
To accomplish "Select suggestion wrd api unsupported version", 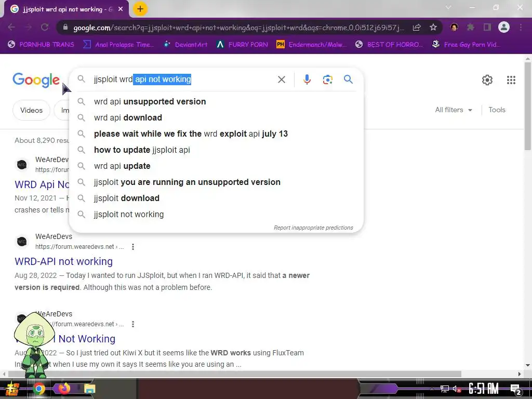I will pyautogui.click(x=217, y=101).
